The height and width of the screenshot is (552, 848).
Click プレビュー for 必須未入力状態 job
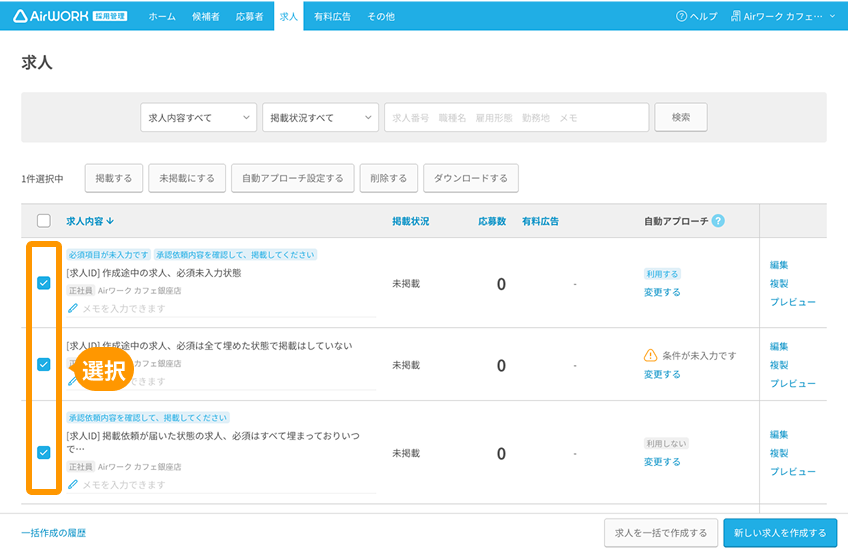click(792, 302)
